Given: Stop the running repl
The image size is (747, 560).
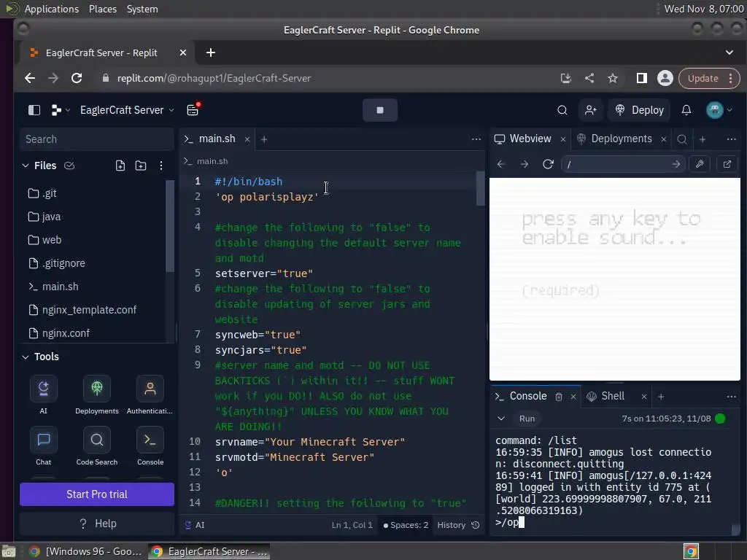Looking at the screenshot, I should point(379,110).
